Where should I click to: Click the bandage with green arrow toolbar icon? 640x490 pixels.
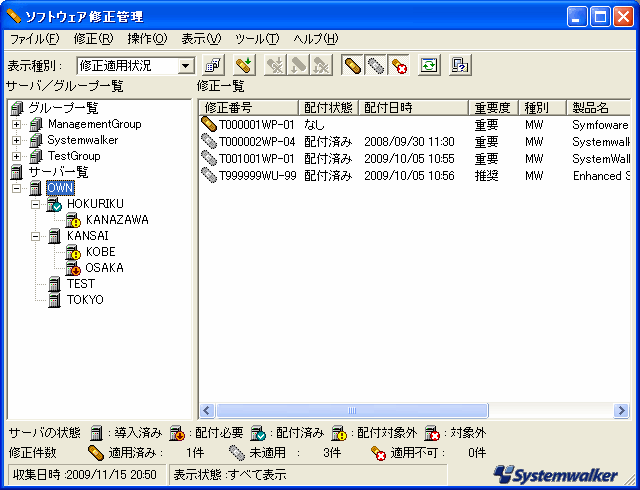(x=244, y=65)
